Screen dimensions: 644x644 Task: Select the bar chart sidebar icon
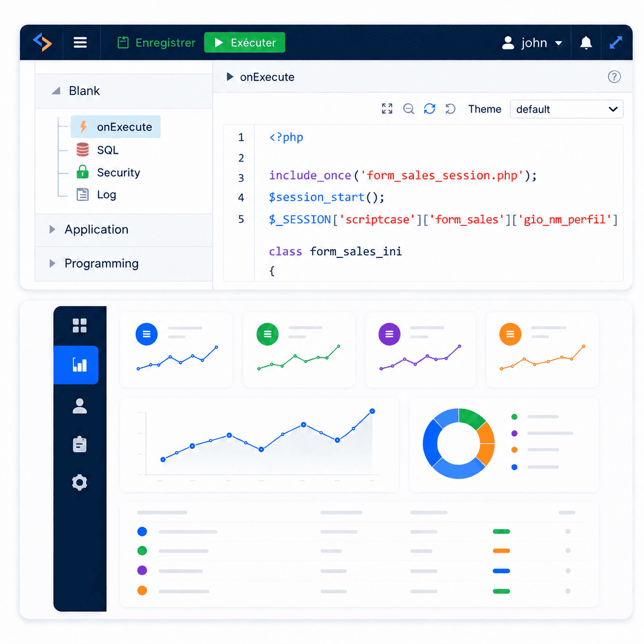click(x=76, y=365)
